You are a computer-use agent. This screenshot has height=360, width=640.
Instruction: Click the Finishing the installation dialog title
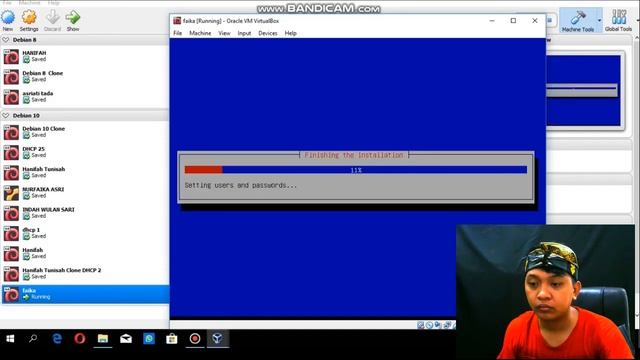pos(354,155)
